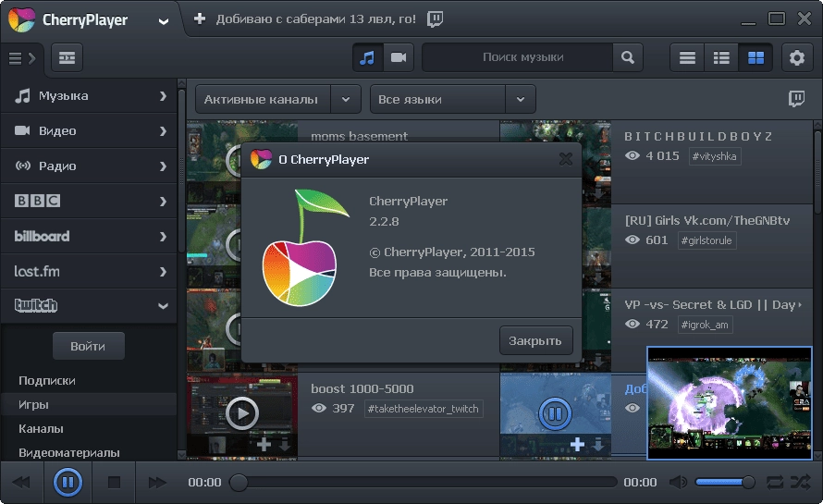Adjust the volume slider

pyautogui.click(x=725, y=482)
